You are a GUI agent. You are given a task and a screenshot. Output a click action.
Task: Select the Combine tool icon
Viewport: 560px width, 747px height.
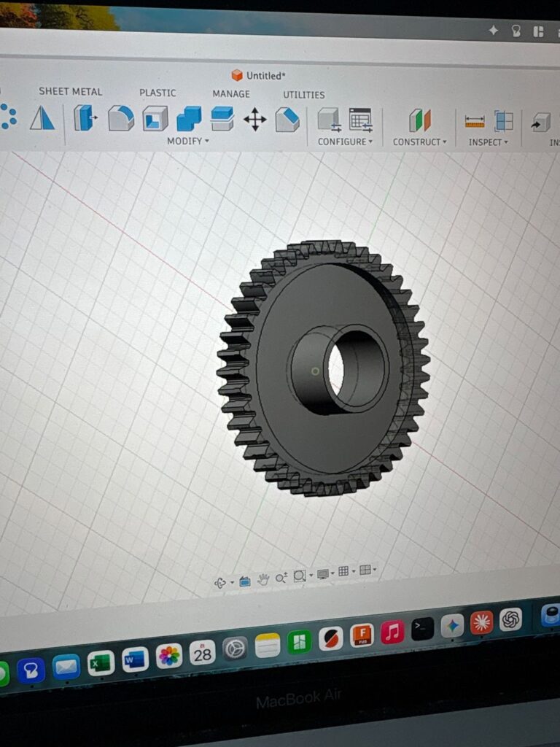tap(189, 119)
